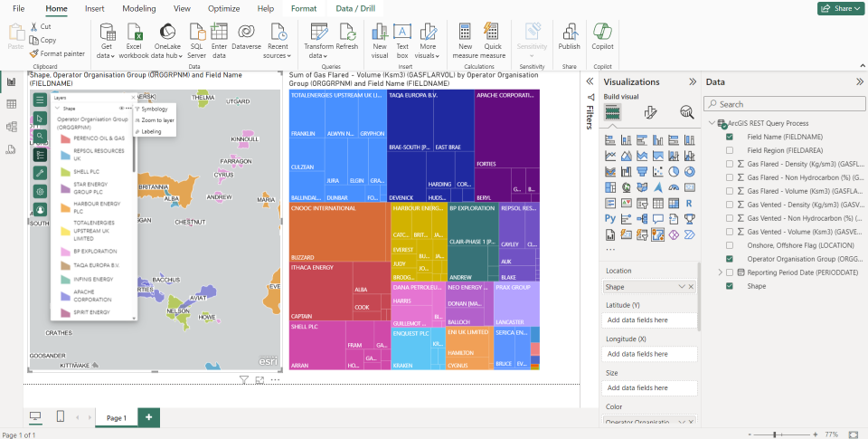Screen dimensions: 868x439
Task: Open the Data / Drill ribbon tab
Action: coord(354,8)
